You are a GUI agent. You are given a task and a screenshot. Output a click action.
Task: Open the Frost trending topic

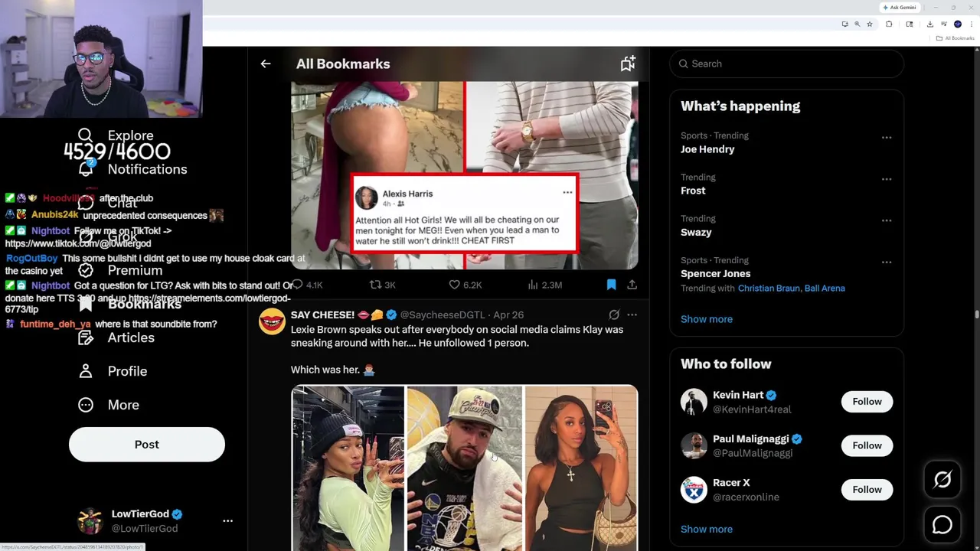pyautogui.click(x=693, y=191)
